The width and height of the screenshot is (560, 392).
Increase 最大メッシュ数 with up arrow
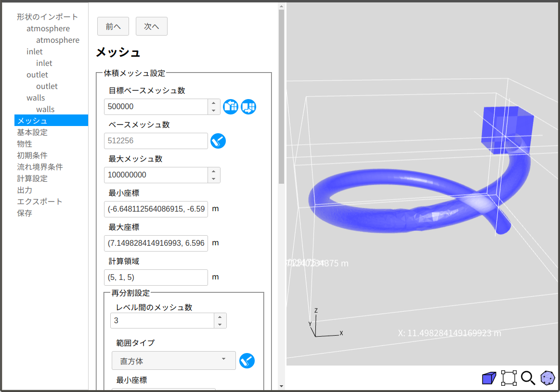214,171
